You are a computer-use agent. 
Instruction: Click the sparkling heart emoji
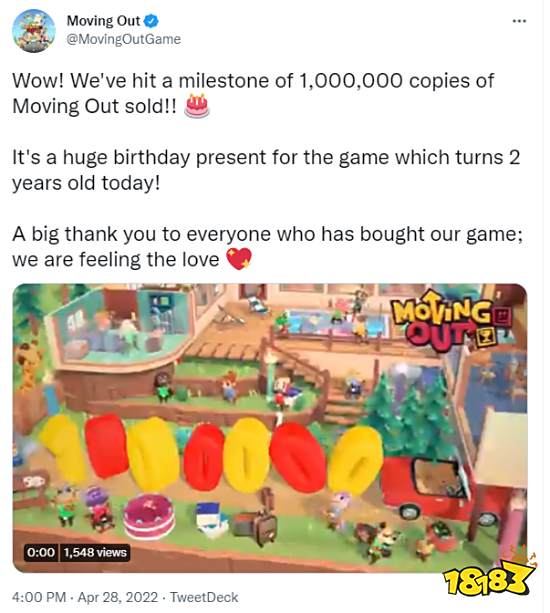click(239, 259)
